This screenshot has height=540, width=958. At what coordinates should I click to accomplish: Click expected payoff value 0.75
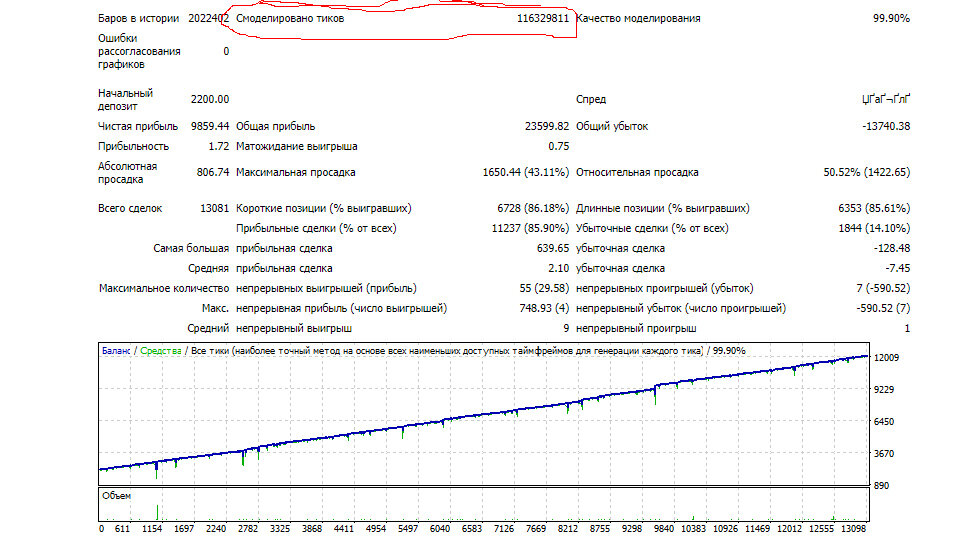pos(558,147)
